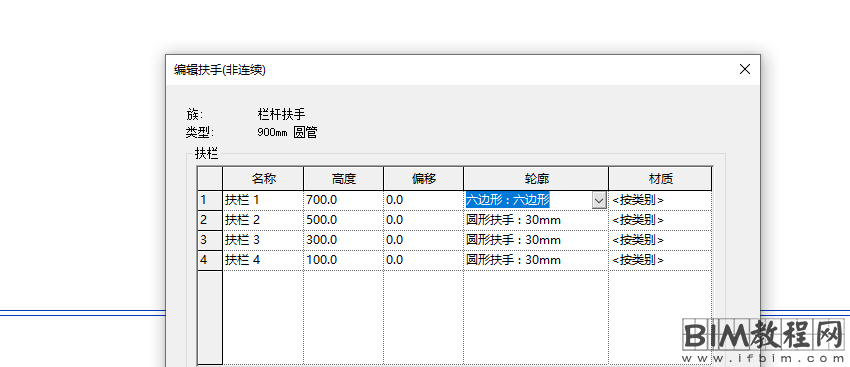
Task: Click the 轮廓 column header
Action: click(x=536, y=178)
